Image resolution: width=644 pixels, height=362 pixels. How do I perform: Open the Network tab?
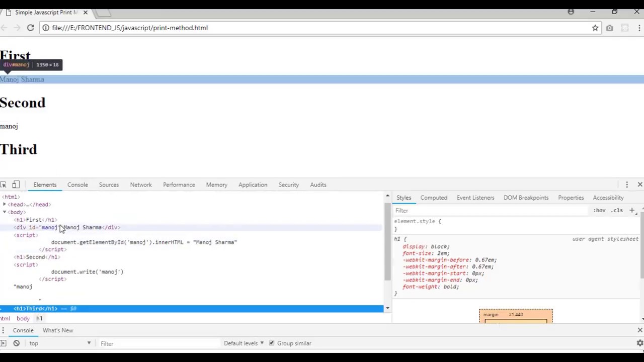141,185
